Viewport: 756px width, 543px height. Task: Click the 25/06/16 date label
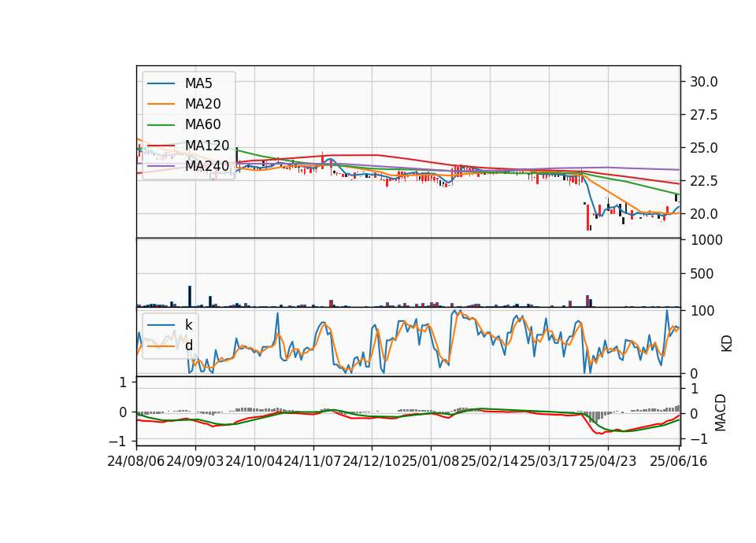(x=678, y=461)
